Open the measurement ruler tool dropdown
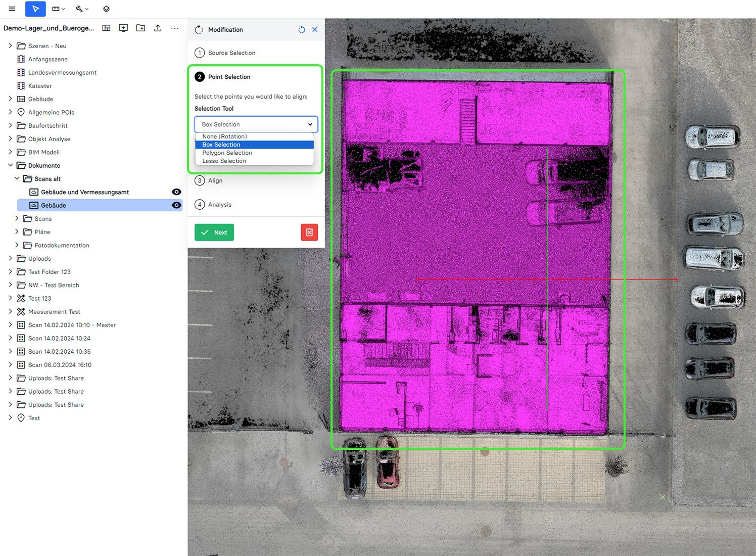 59,9
